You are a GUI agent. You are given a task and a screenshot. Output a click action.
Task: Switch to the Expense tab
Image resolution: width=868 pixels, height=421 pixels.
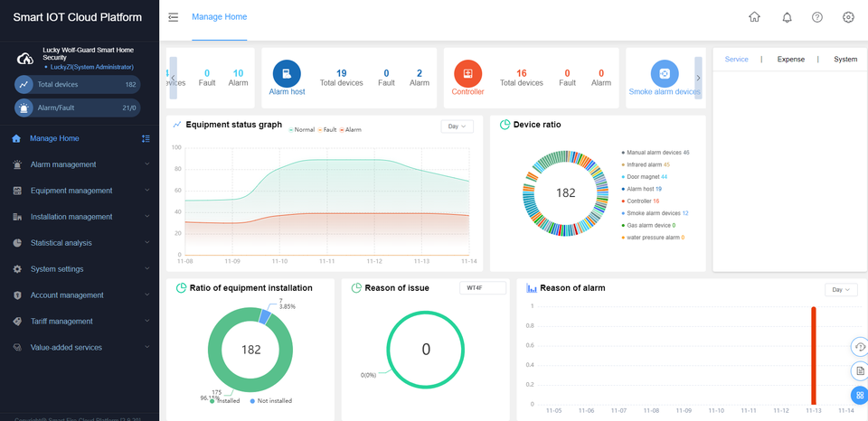coord(791,60)
